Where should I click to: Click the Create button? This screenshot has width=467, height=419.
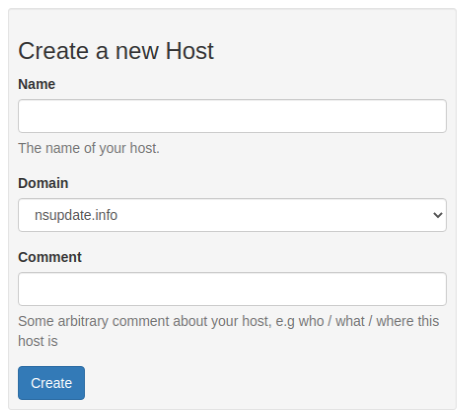51,383
